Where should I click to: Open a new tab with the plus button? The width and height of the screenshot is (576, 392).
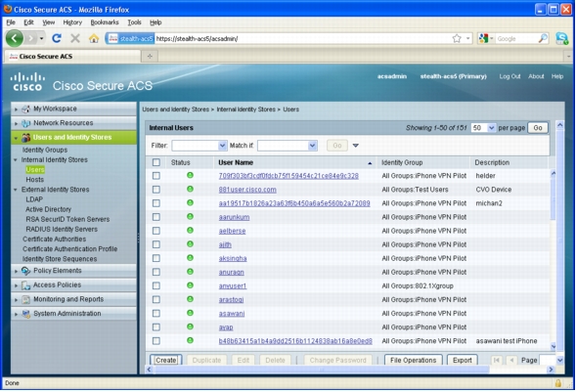(150, 56)
